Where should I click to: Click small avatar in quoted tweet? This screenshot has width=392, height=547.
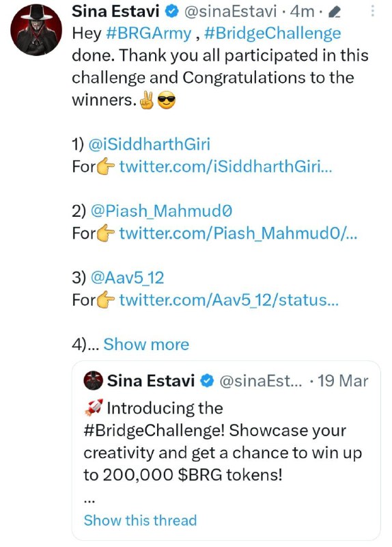(x=94, y=380)
